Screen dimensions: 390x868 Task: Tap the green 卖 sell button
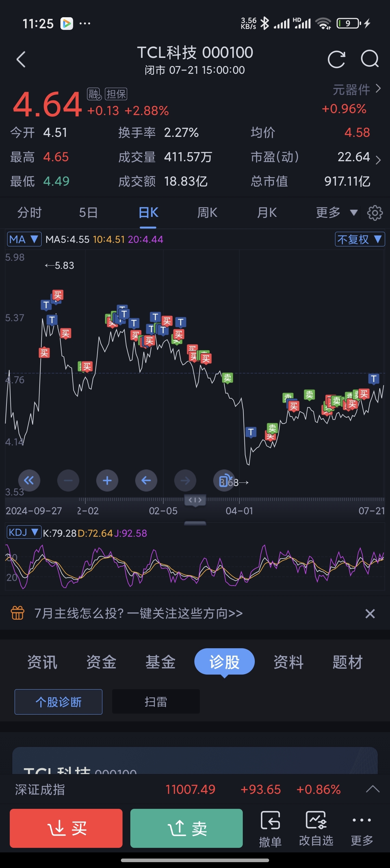click(186, 828)
